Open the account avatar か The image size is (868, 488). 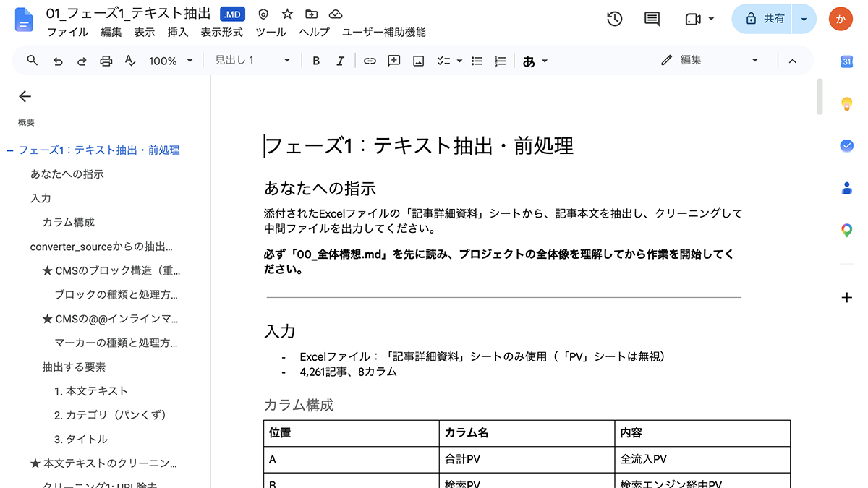tap(841, 19)
